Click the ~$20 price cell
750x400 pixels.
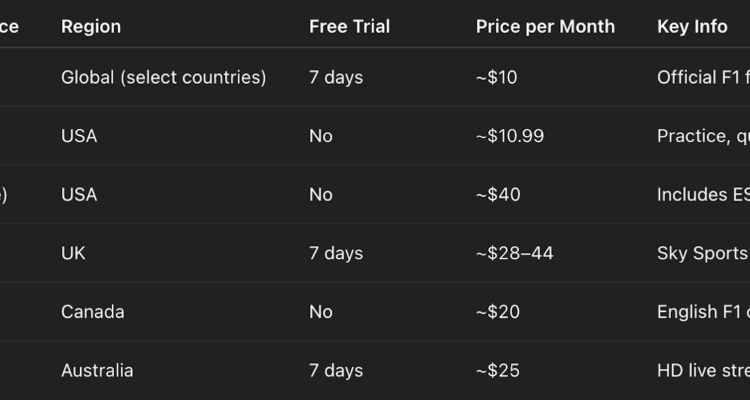(x=498, y=312)
